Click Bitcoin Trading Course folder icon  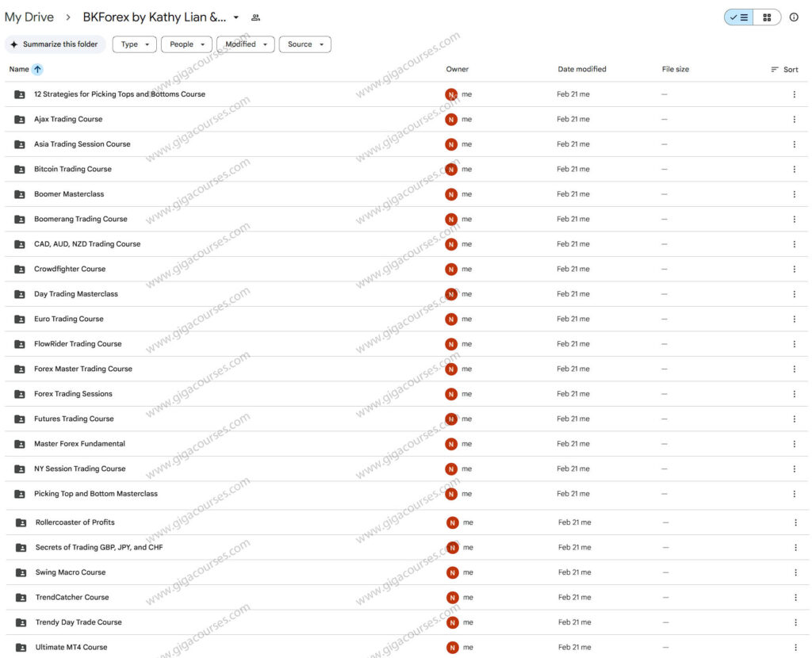(x=20, y=170)
